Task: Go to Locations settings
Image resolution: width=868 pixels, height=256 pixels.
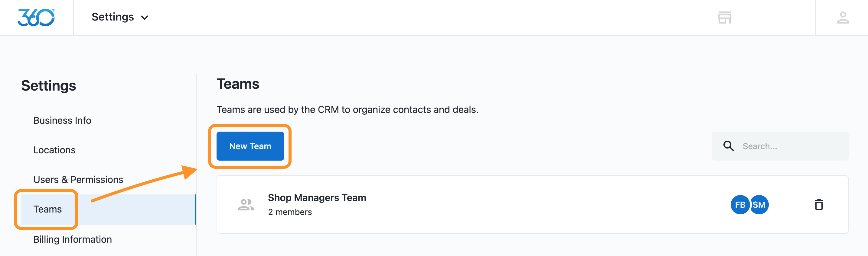Action: (x=54, y=150)
